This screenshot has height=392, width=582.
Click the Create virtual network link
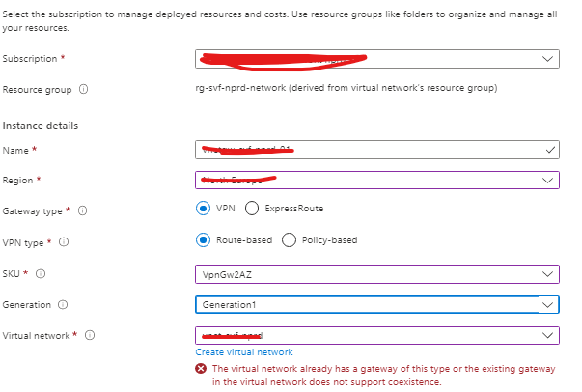[x=244, y=351]
